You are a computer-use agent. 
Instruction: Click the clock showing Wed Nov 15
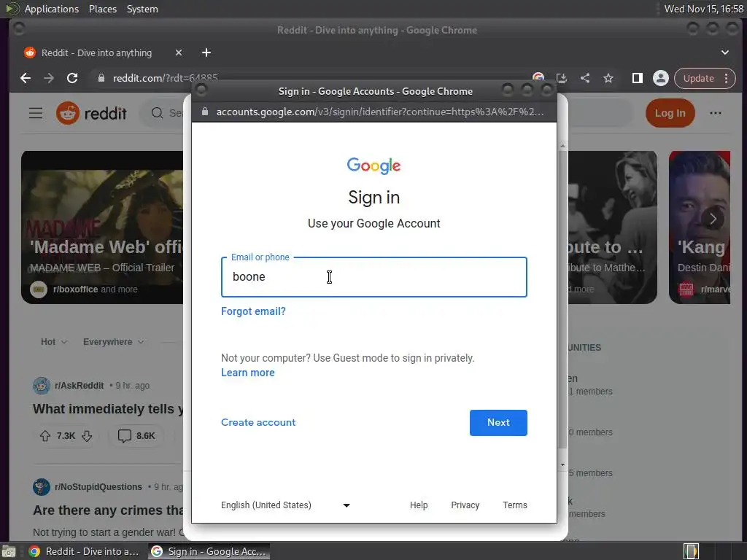click(704, 9)
